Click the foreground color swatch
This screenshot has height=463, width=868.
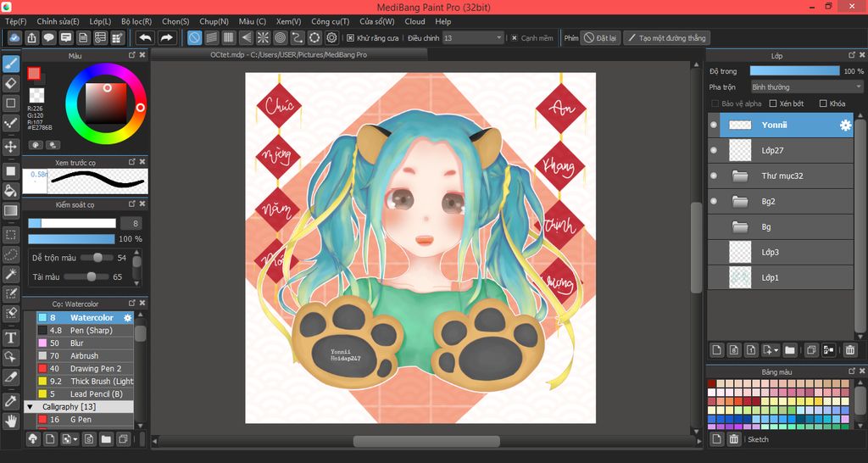coord(34,73)
